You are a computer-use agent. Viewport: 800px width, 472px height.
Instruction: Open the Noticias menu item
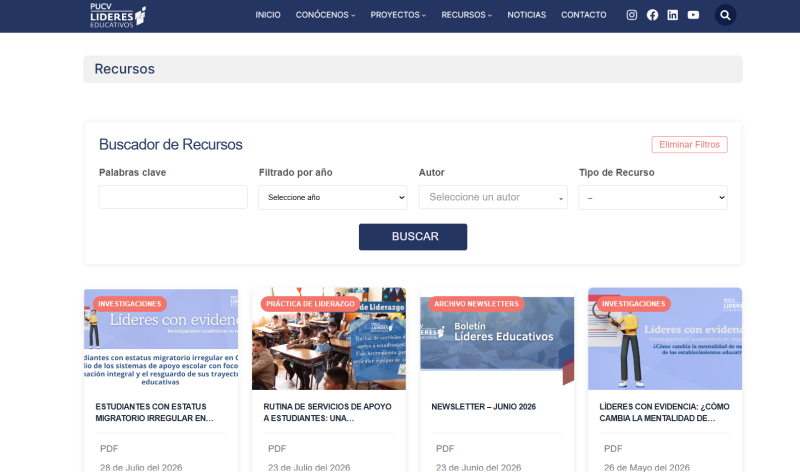tap(527, 15)
